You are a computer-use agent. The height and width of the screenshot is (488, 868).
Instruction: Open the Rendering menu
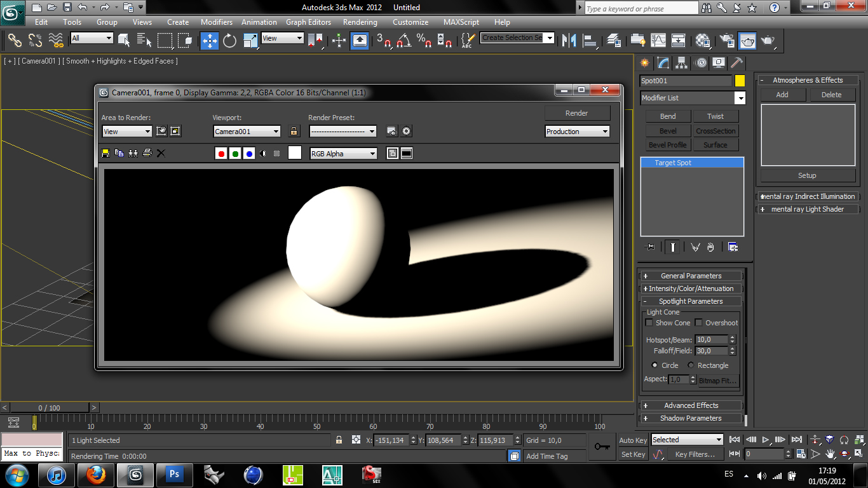click(360, 22)
